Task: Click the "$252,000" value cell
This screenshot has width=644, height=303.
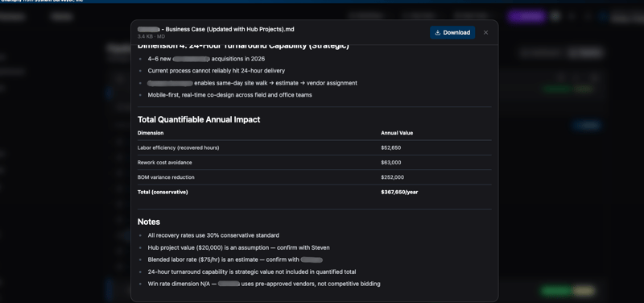Action: (x=392, y=177)
